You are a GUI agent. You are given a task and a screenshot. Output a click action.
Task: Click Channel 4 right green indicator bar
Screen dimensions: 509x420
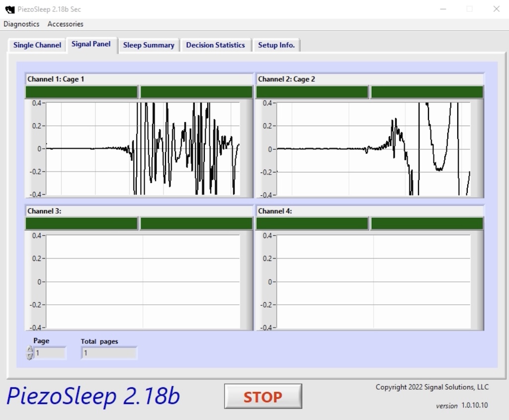(427, 224)
